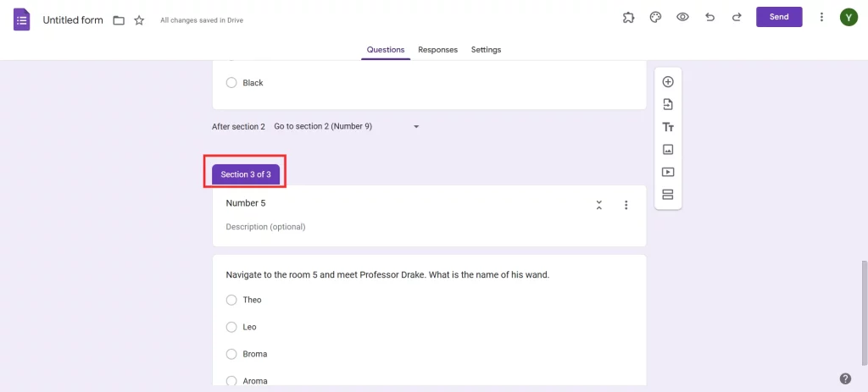Add an image from the sidebar
Screen dimensions: 868x392
point(668,149)
